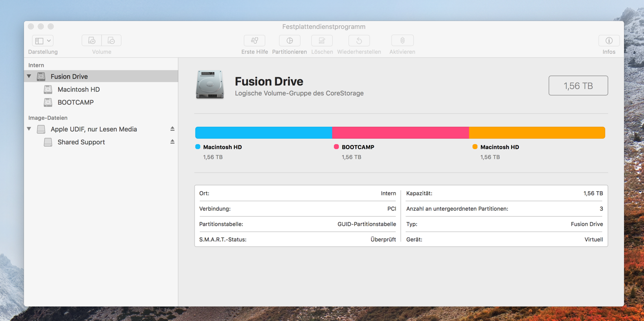
Task: Click the remove volume icon
Action: [111, 41]
